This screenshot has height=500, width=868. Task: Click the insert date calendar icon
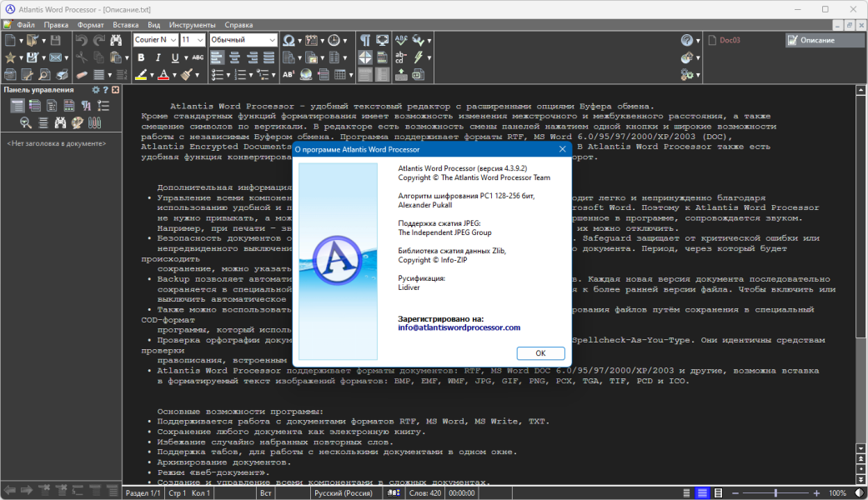click(x=311, y=40)
